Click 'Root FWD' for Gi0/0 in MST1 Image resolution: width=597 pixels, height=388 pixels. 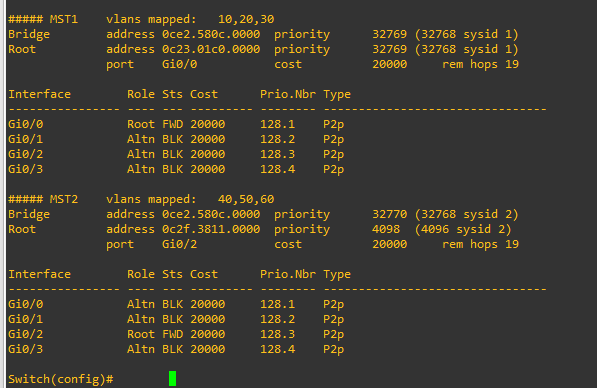(155, 124)
